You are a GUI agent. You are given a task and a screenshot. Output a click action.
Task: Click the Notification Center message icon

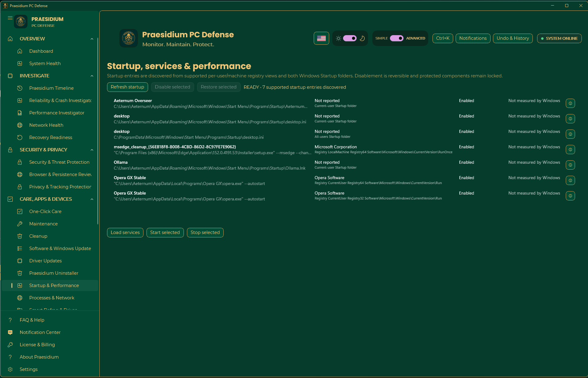click(10, 332)
